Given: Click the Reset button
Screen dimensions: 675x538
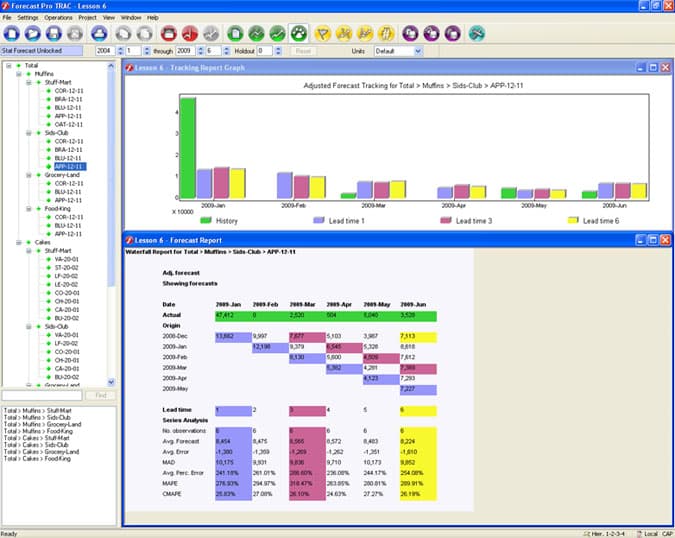Looking at the screenshot, I should 303,51.
